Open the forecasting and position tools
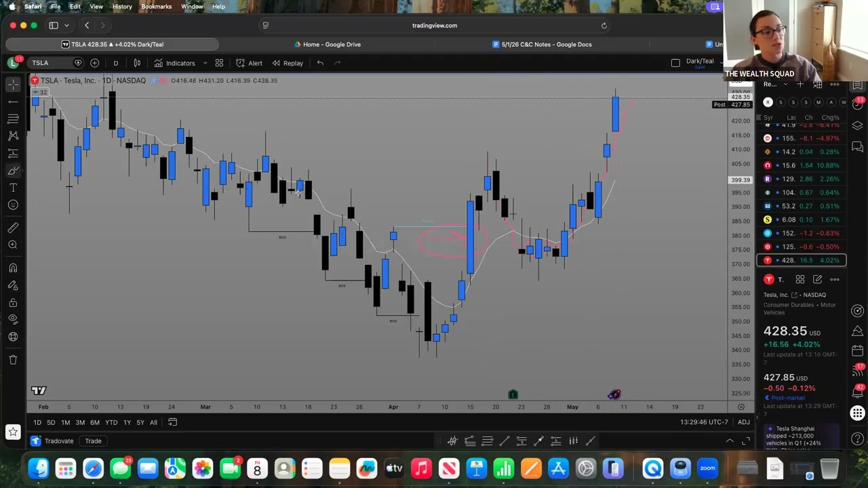Image resolution: width=868 pixels, height=488 pixels. [x=13, y=153]
